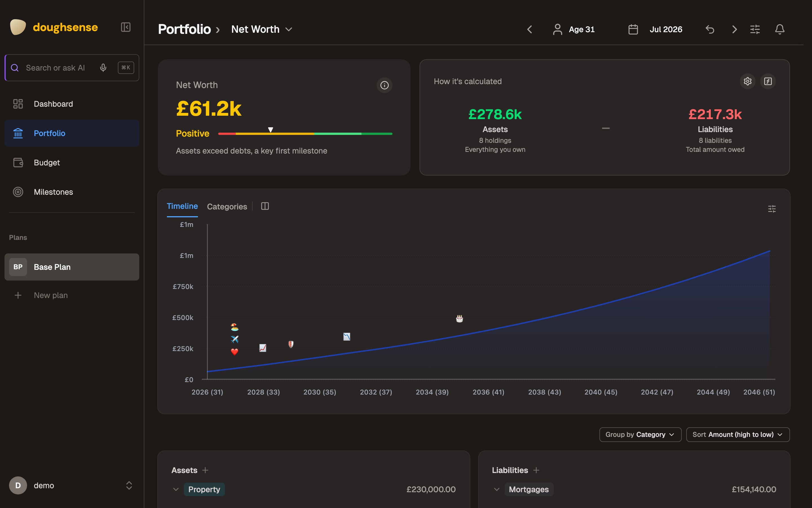
Task: Click the red heart milestone marker
Action: (x=234, y=352)
